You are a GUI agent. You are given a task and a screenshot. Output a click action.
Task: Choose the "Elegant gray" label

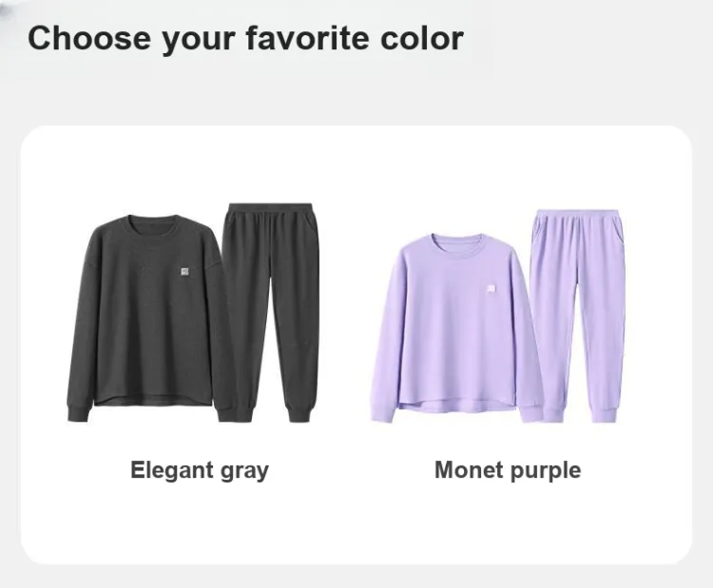click(200, 470)
